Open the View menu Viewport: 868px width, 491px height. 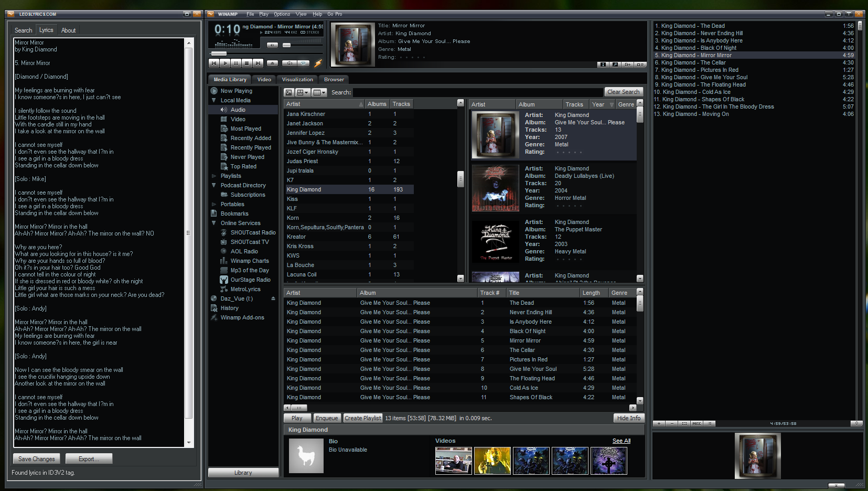click(x=301, y=14)
